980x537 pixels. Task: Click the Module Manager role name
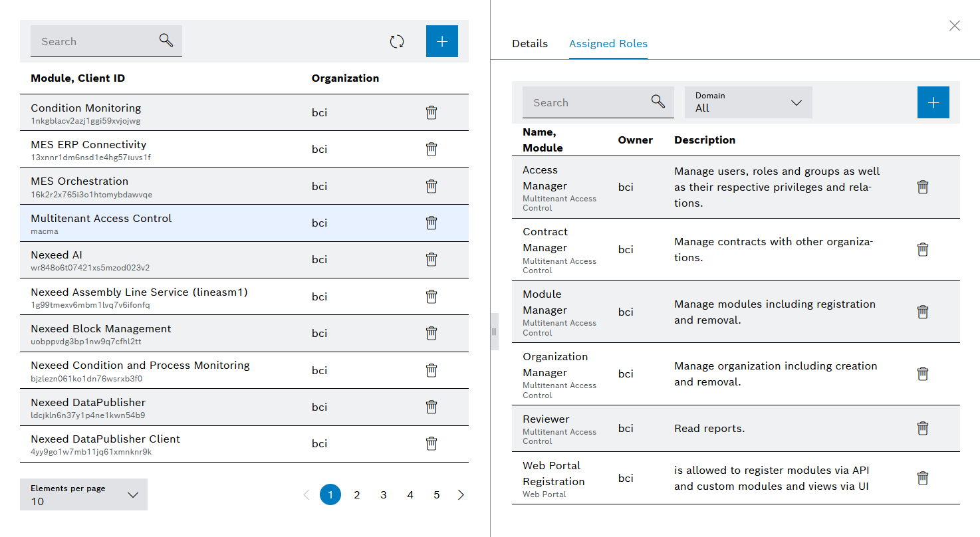point(545,302)
